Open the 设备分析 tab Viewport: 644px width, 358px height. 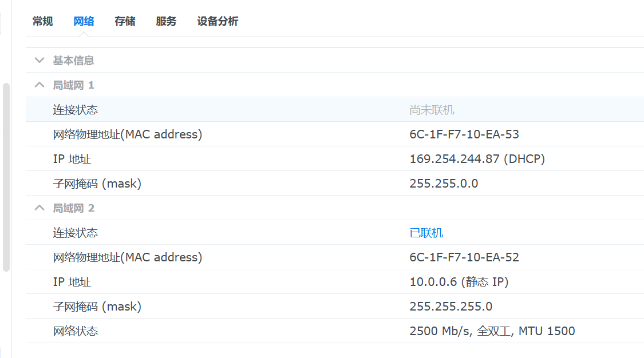(x=218, y=21)
